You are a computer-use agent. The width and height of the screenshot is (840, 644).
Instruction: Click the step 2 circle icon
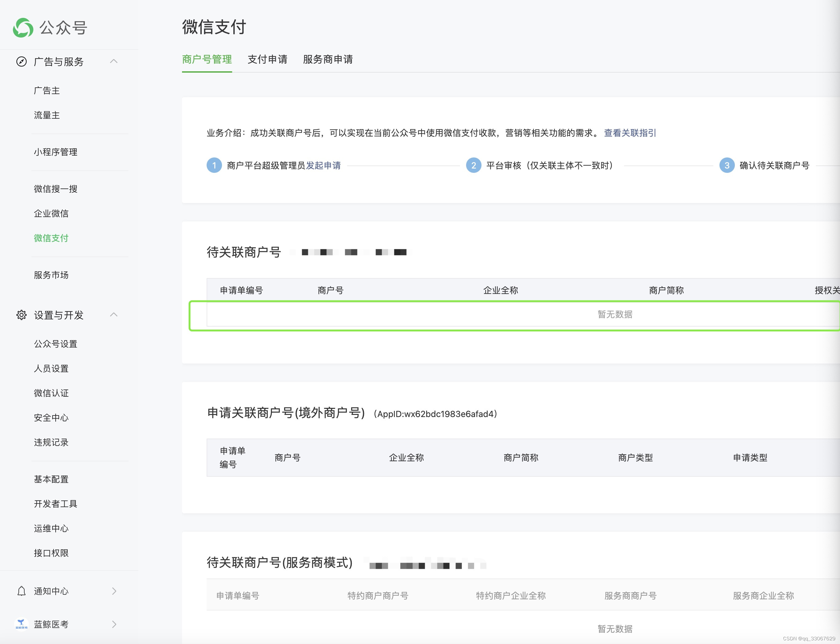[x=473, y=165]
